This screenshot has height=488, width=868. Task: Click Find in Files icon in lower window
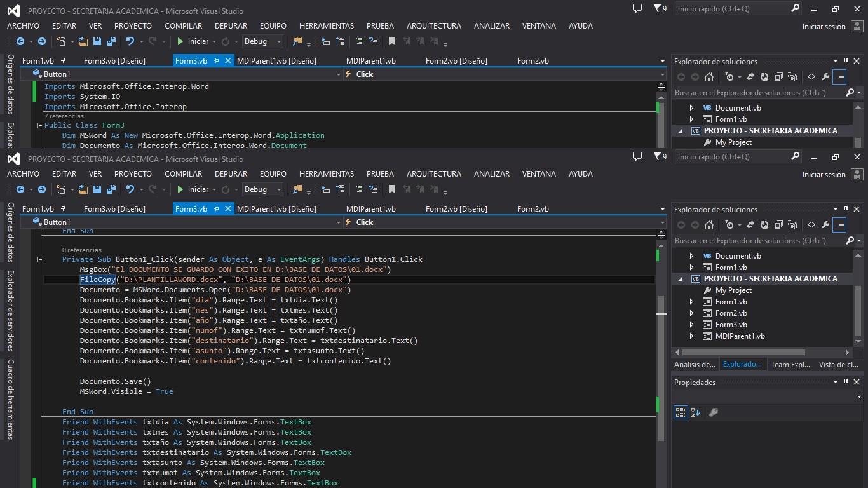click(x=297, y=189)
